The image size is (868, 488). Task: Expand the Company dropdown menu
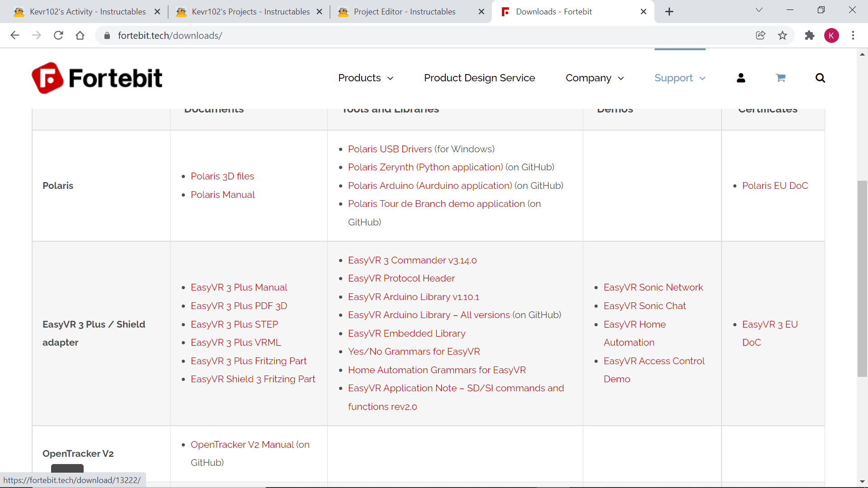[594, 78]
